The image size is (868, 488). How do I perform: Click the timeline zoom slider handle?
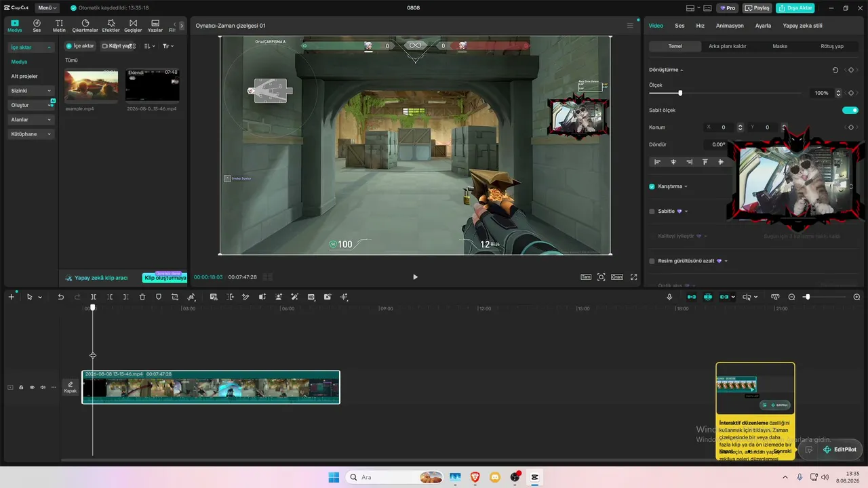pos(807,297)
